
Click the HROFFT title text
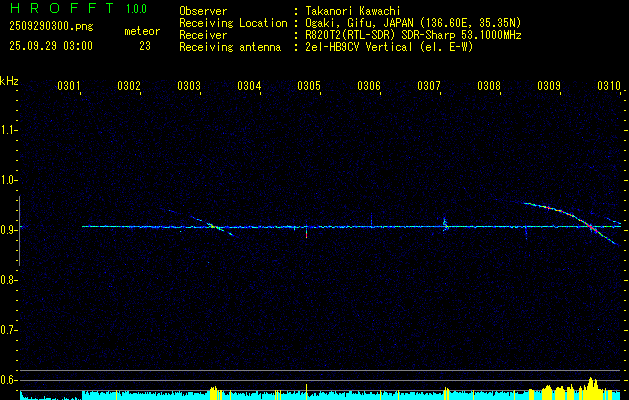click(x=62, y=8)
